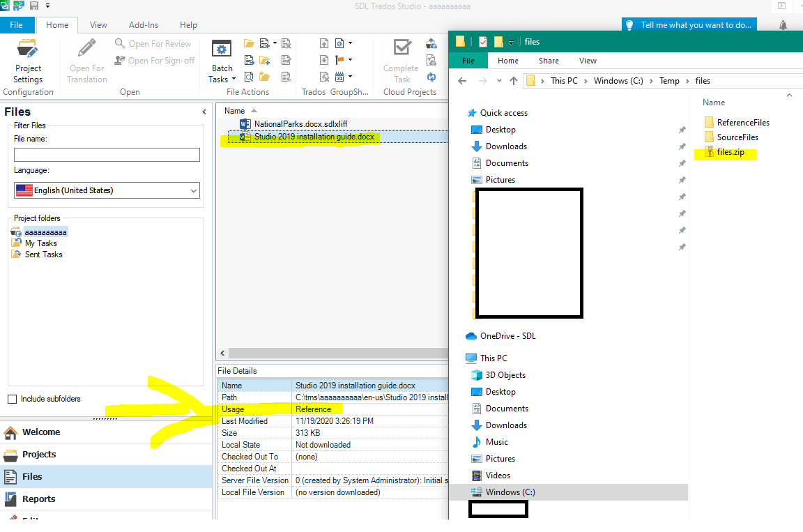The image size is (803, 532).
Task: Click the check-in upload arrow document icon
Action: (323, 43)
